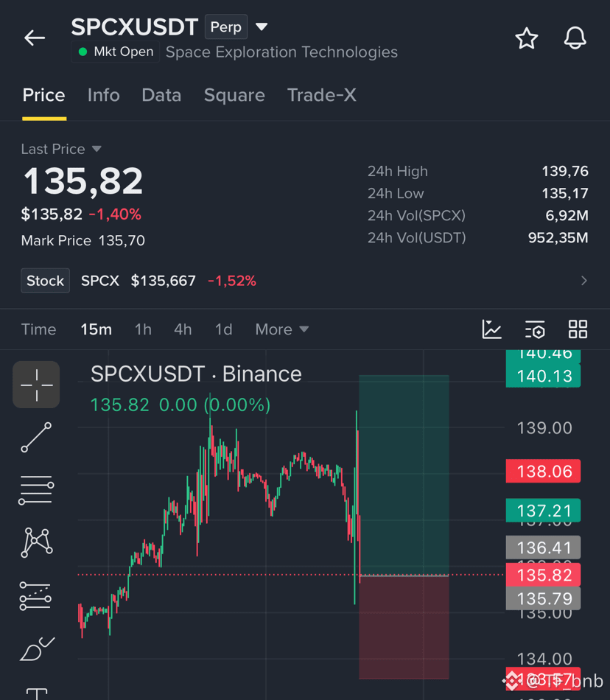Select the crosshair cursor tool
The height and width of the screenshot is (700, 610).
pyautogui.click(x=36, y=385)
